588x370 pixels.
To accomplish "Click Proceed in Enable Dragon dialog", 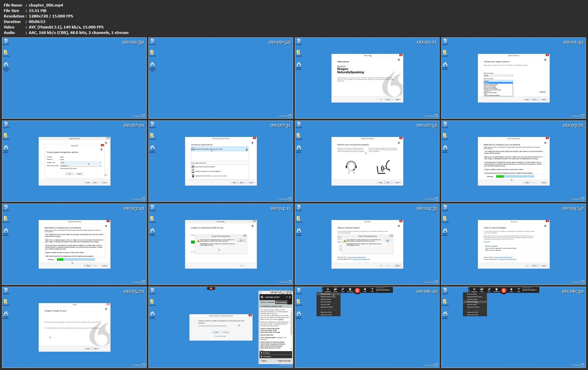I will coord(216,332).
